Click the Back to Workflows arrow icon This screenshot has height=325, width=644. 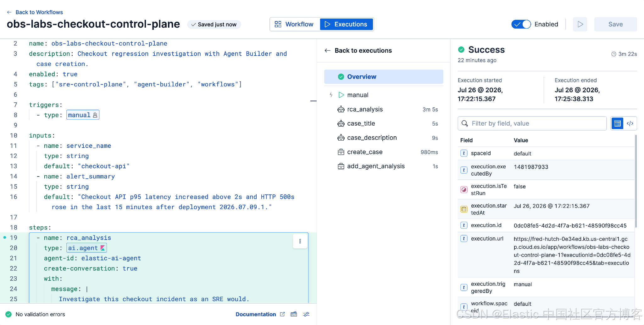pyautogui.click(x=9, y=12)
